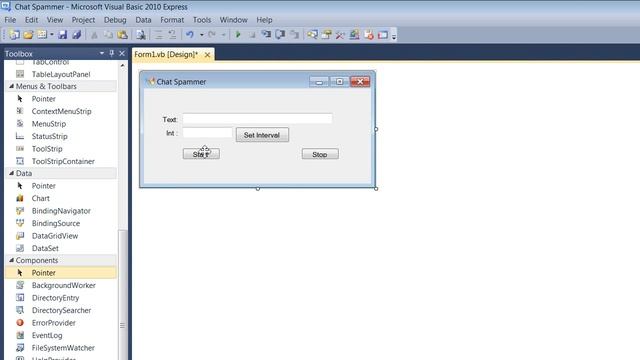The width and height of the screenshot is (640, 360).
Task: Open the Toolbox window position dropdown
Action: point(102,53)
